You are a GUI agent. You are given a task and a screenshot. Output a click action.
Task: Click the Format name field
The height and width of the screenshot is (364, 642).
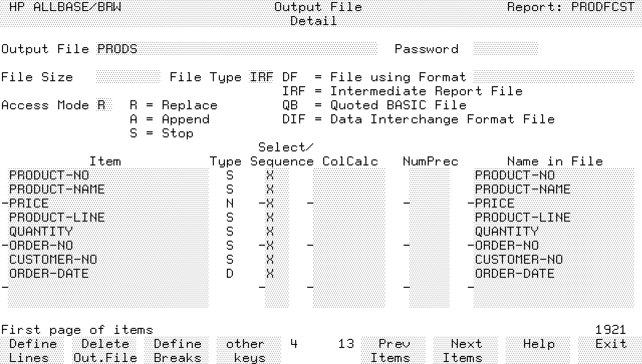[x=553, y=77]
